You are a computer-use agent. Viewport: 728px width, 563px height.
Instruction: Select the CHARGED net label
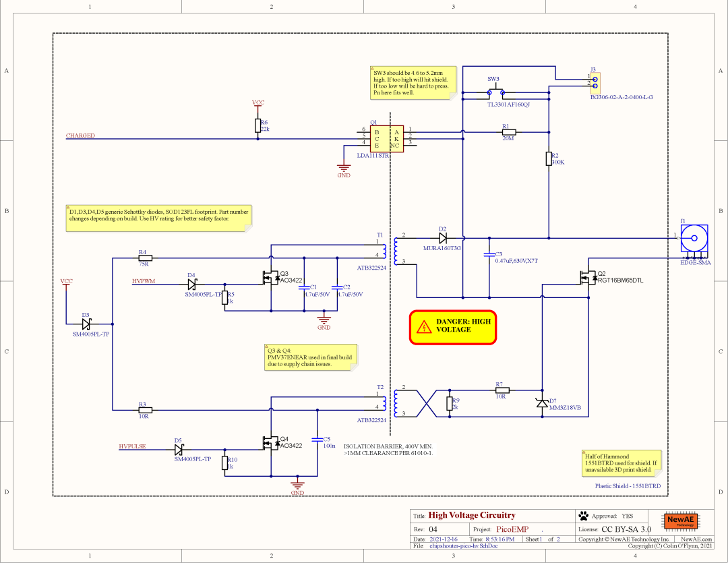(80, 136)
